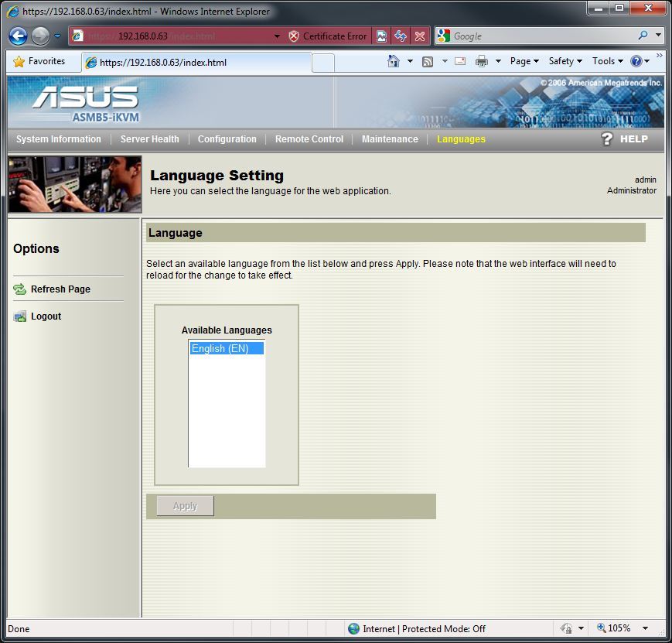672x643 pixels.
Task: Click the Favorites star icon
Action: coord(19,61)
